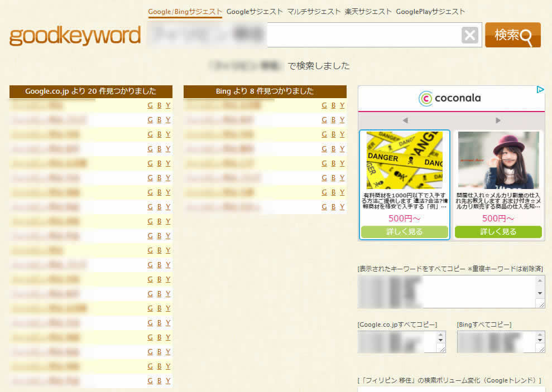Go to the 楽天サジェスト tab
Viewport: 552px width, 392px height.
[x=368, y=12]
